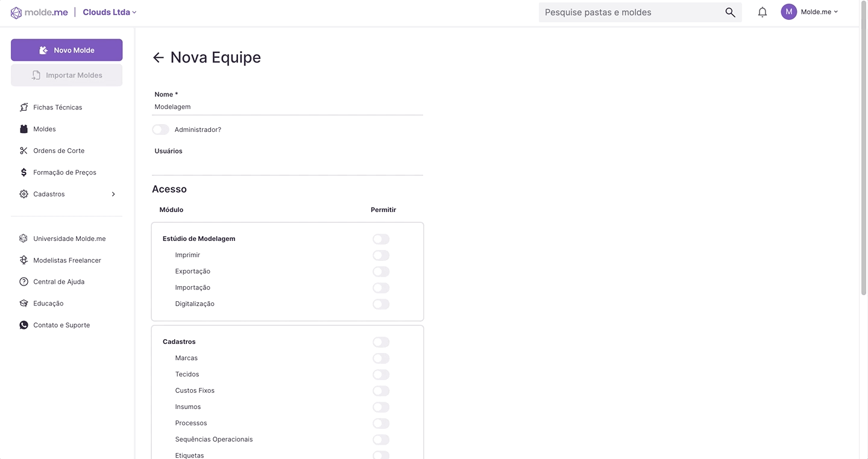This screenshot has width=868, height=459.
Task: Open Fichas Técnicas from sidebar
Action: click(x=57, y=107)
